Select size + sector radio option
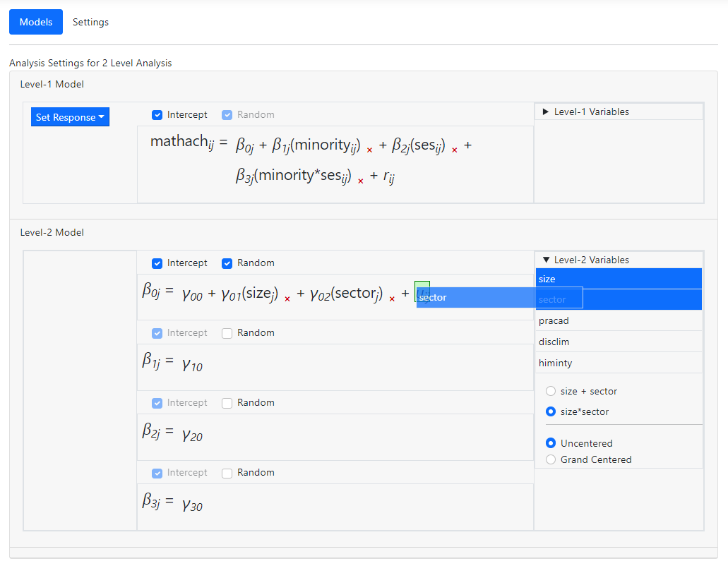The height and width of the screenshot is (566, 728). pyautogui.click(x=551, y=391)
